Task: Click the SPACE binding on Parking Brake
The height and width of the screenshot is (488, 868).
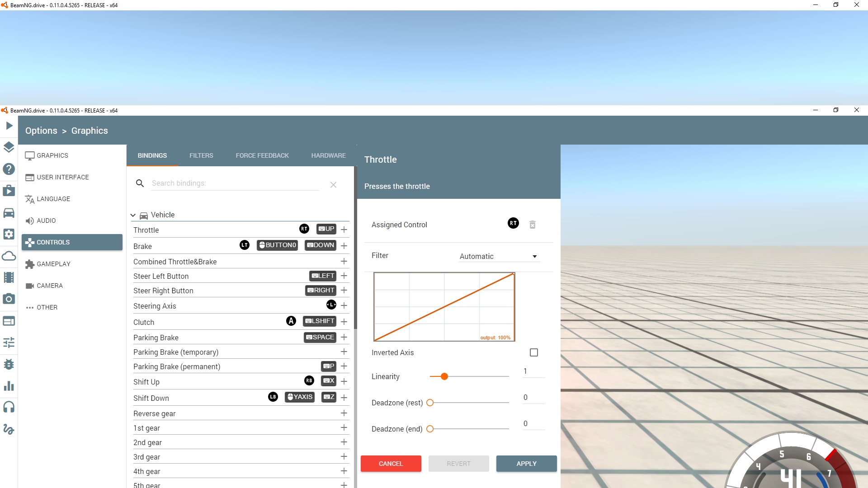Action: click(x=320, y=338)
